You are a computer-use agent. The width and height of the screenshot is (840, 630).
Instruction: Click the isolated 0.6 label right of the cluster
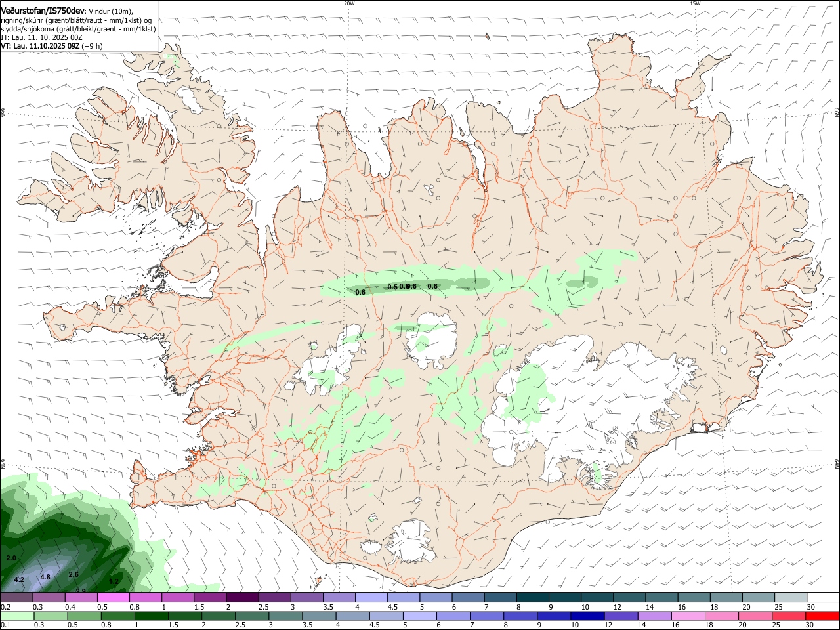coord(432,286)
